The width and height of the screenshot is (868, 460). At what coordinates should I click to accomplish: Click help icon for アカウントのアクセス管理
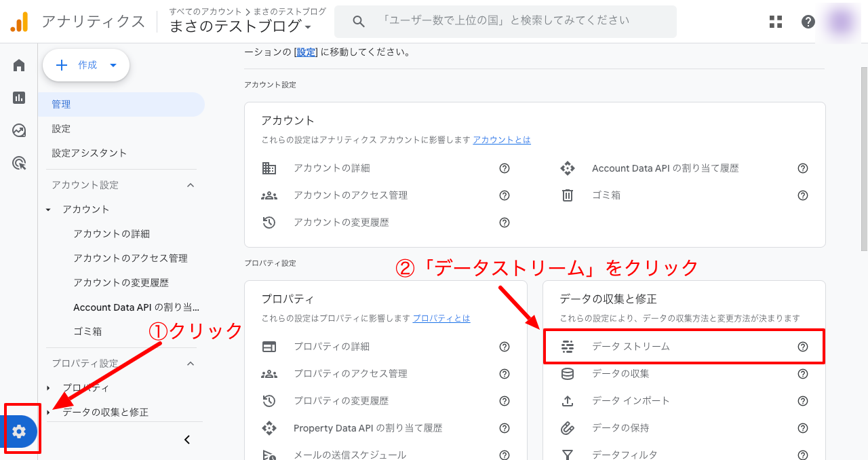[x=505, y=195]
